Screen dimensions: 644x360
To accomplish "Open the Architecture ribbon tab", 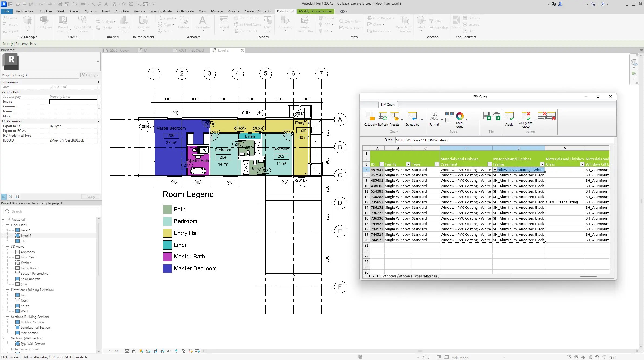I will pos(25,11).
